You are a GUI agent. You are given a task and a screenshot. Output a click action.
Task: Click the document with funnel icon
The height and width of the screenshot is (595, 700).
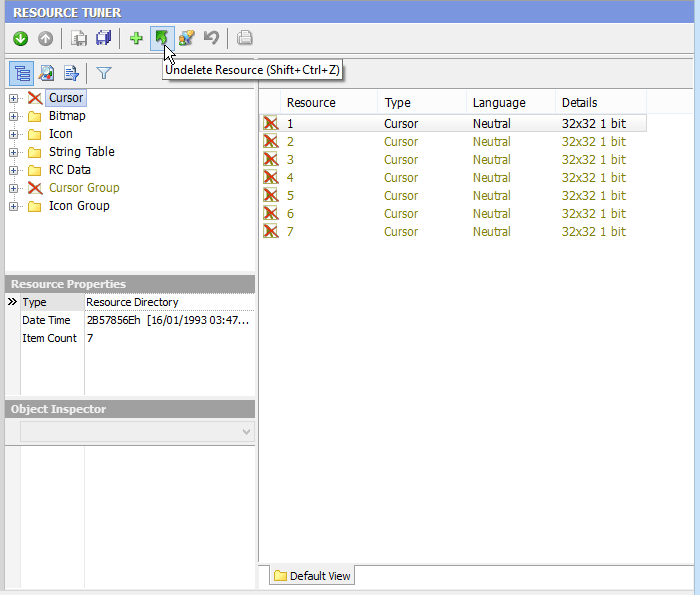tap(71, 73)
